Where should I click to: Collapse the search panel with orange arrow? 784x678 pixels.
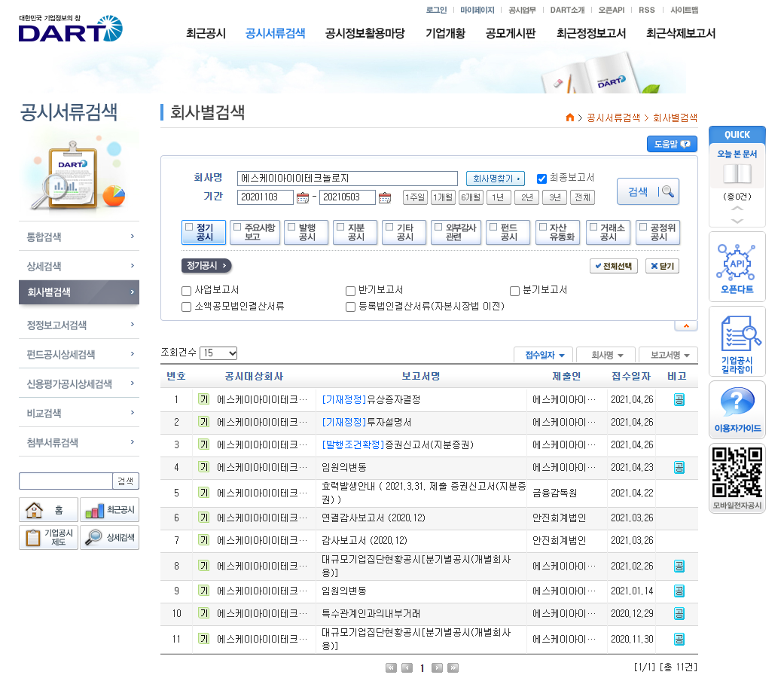pyautogui.click(x=686, y=326)
